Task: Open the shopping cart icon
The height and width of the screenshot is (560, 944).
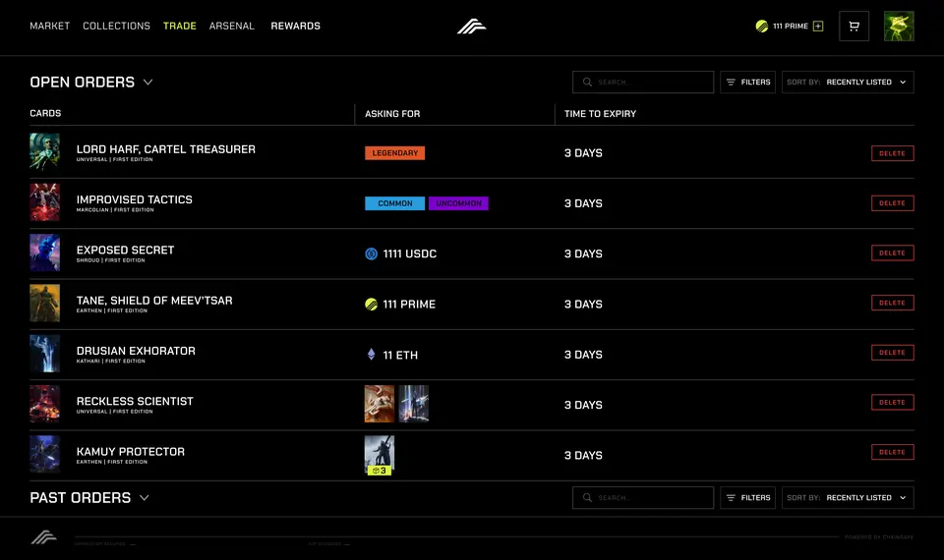Action: coord(854,26)
